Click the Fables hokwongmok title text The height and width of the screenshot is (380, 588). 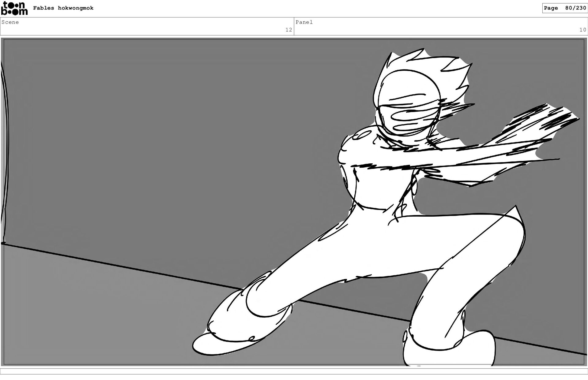click(63, 8)
